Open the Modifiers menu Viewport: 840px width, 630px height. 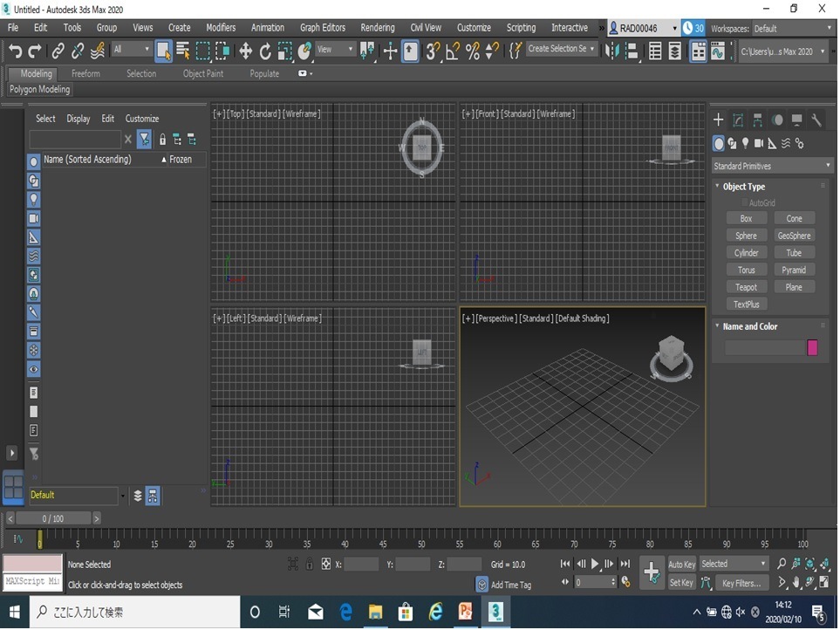point(221,27)
